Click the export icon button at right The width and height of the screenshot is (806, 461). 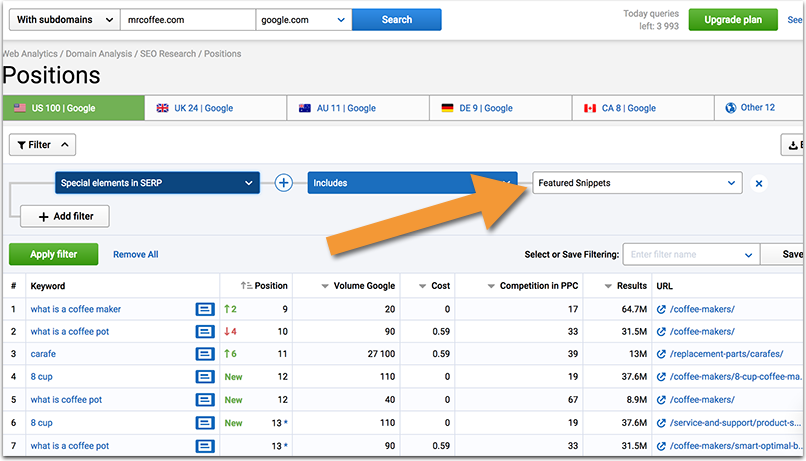(x=793, y=145)
